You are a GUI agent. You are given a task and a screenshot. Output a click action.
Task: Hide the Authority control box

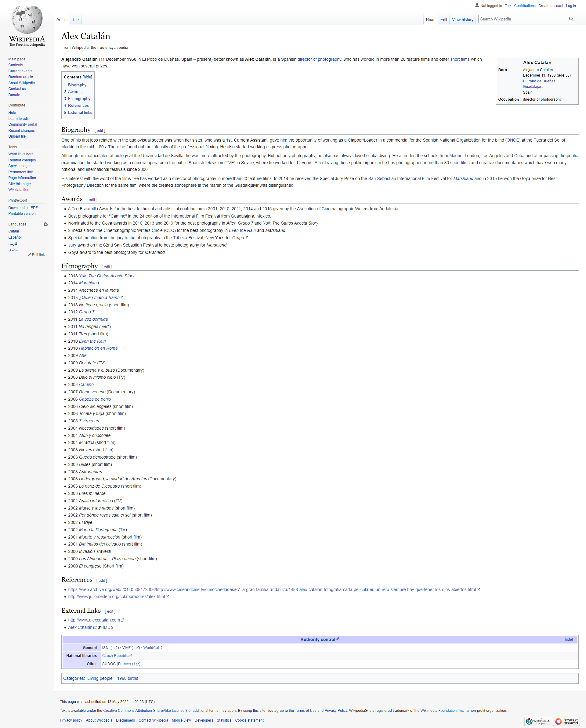pyautogui.click(x=568, y=640)
